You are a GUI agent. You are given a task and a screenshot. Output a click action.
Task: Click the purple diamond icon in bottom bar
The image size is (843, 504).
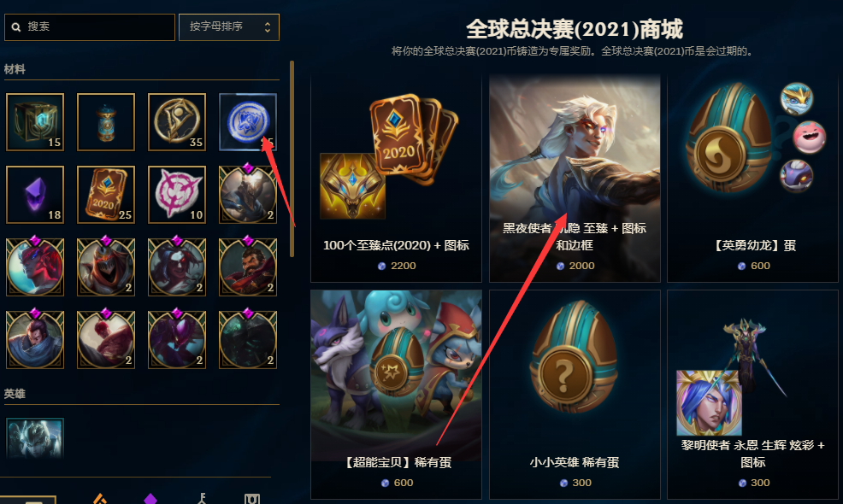150,499
